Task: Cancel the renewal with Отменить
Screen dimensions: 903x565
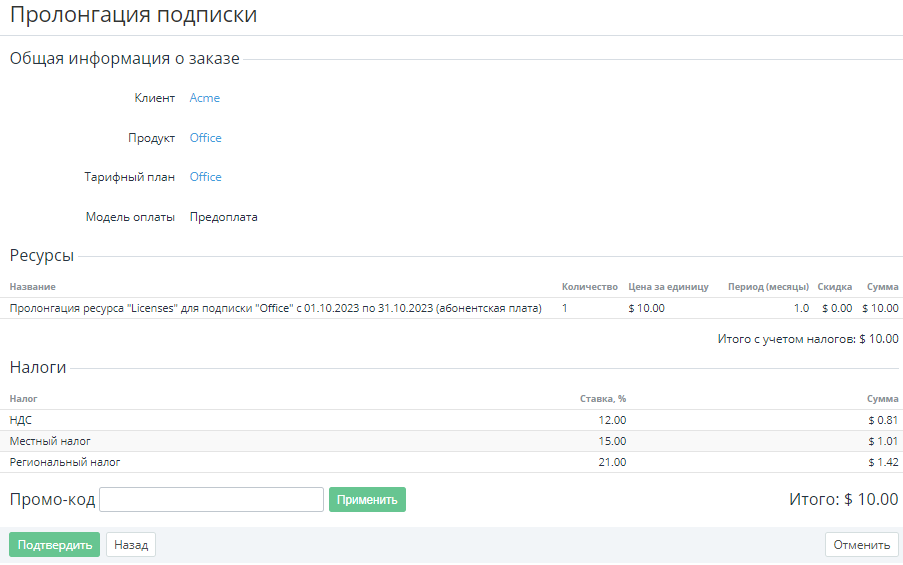Action: (861, 545)
